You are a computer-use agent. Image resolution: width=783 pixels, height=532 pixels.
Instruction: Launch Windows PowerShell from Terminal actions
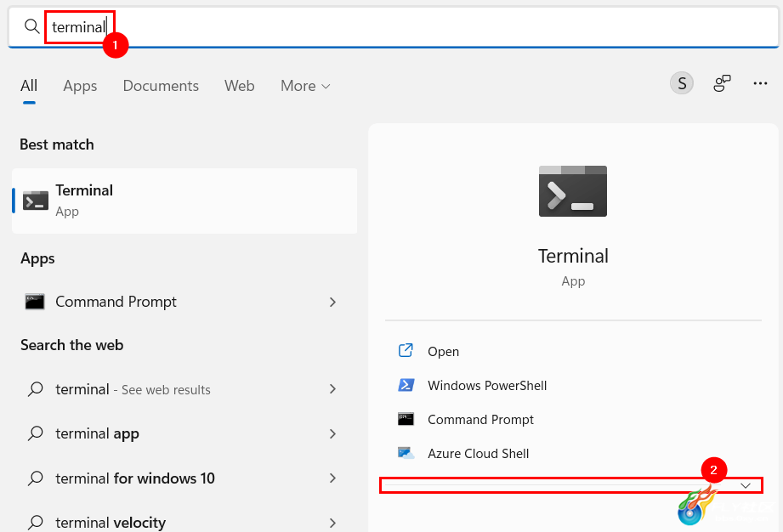(x=573, y=385)
